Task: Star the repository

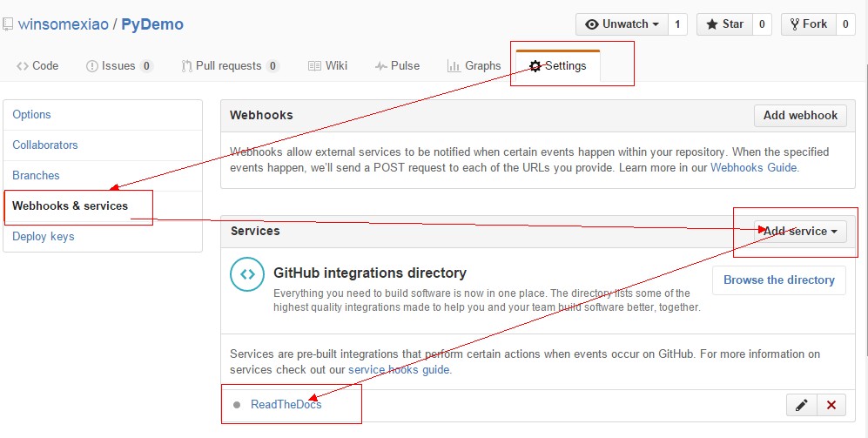Action: coord(724,24)
